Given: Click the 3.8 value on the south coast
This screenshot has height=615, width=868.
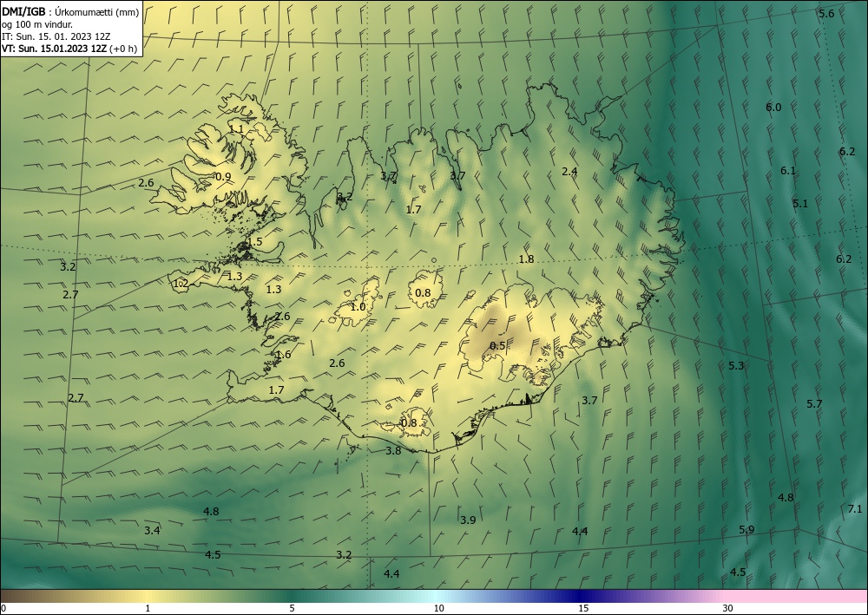Looking at the screenshot, I should coord(393,451).
